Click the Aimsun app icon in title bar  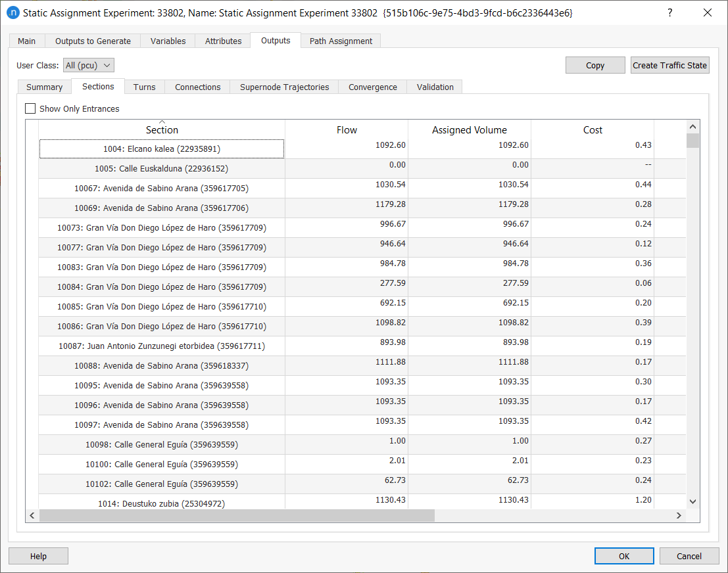coord(12,12)
